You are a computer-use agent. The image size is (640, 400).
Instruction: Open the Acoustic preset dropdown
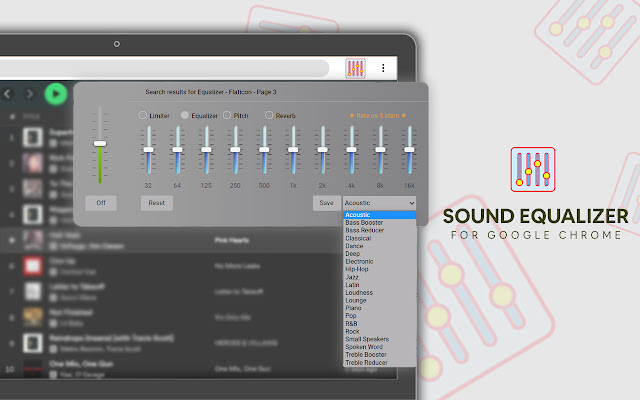[x=379, y=202]
